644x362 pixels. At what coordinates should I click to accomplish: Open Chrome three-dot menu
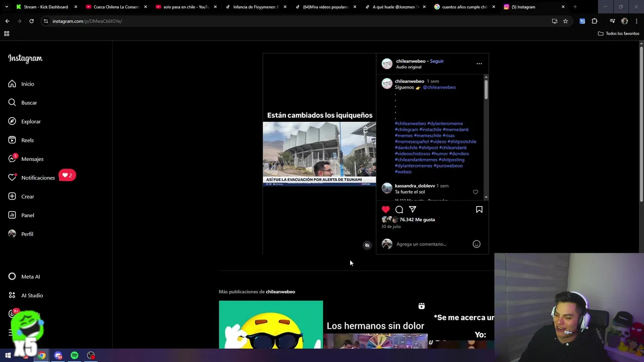click(x=637, y=21)
